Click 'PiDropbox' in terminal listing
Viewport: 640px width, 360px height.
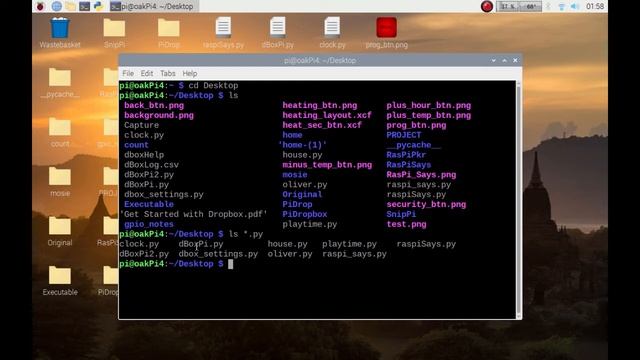305,214
